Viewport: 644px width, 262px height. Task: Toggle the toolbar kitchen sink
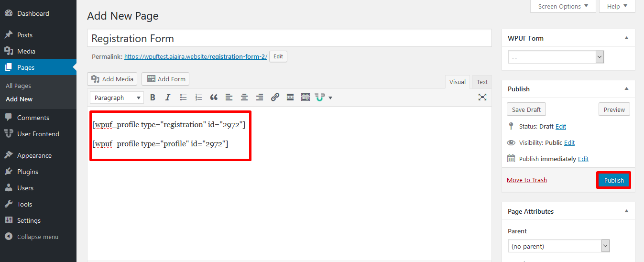[306, 98]
